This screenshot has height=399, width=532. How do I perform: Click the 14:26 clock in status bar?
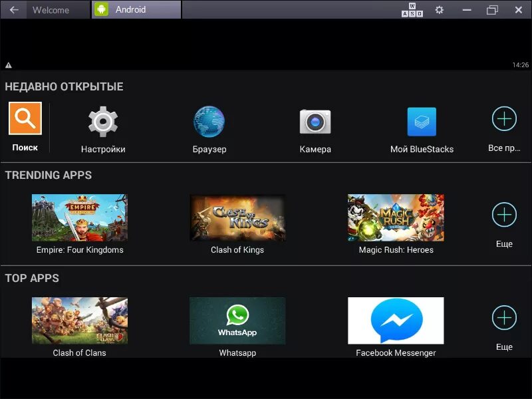click(x=521, y=65)
